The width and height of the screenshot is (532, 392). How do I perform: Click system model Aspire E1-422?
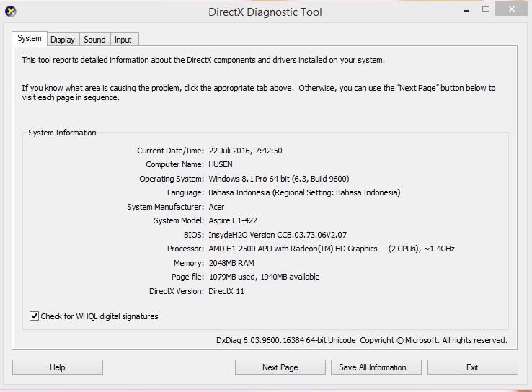coord(233,220)
